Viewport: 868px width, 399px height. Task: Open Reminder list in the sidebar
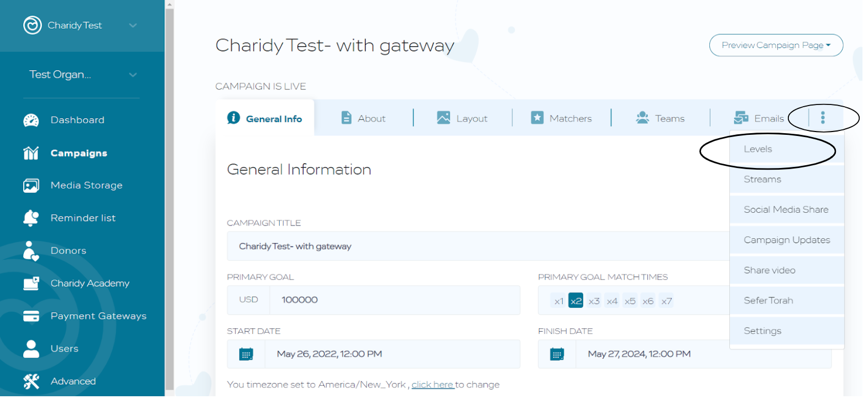[83, 218]
